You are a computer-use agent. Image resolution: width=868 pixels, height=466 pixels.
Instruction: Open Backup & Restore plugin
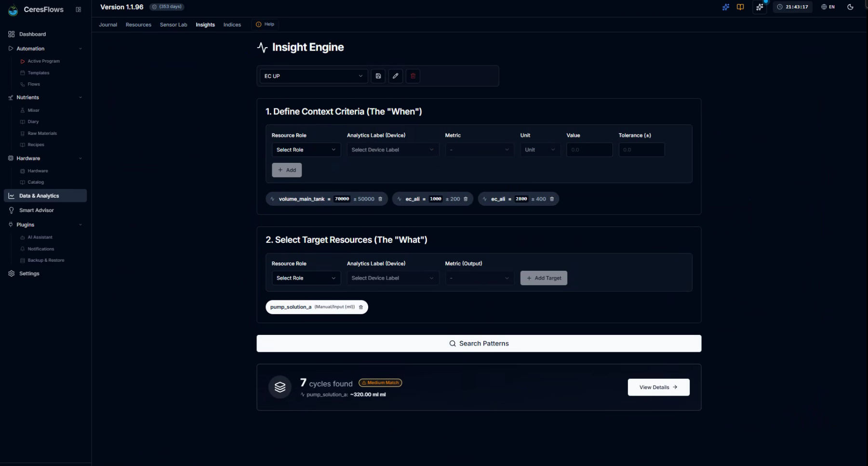tap(46, 260)
